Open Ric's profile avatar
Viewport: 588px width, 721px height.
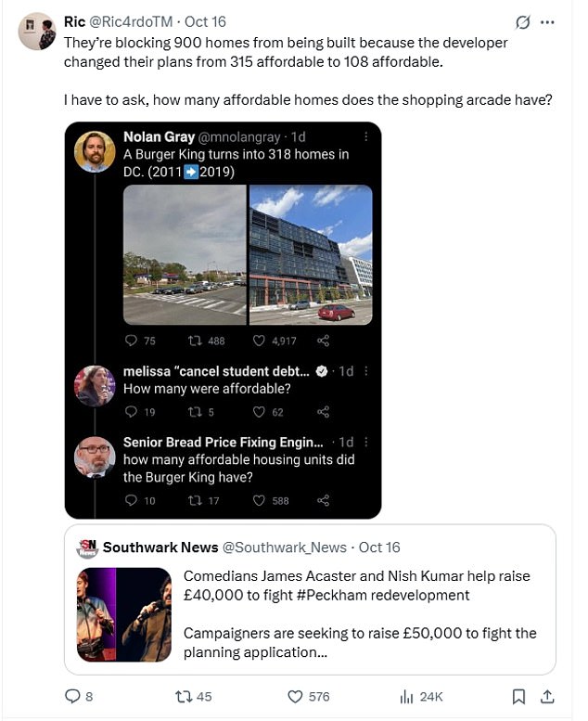click(x=37, y=32)
